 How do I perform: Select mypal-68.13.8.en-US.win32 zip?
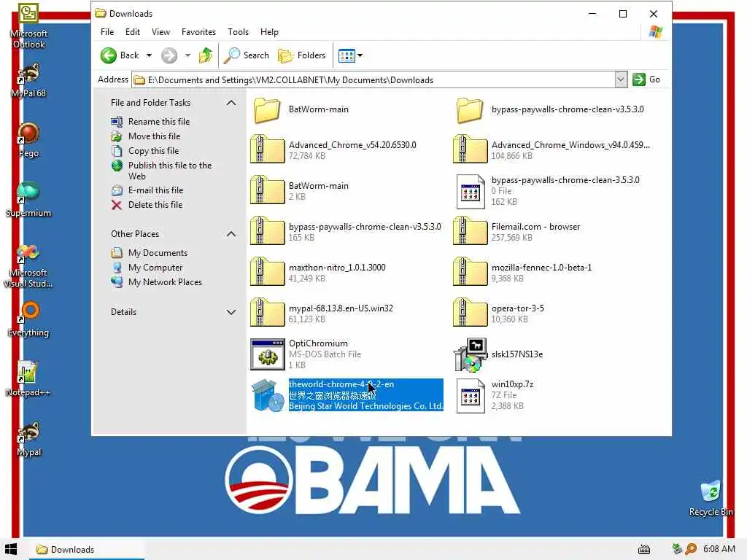tap(322, 313)
